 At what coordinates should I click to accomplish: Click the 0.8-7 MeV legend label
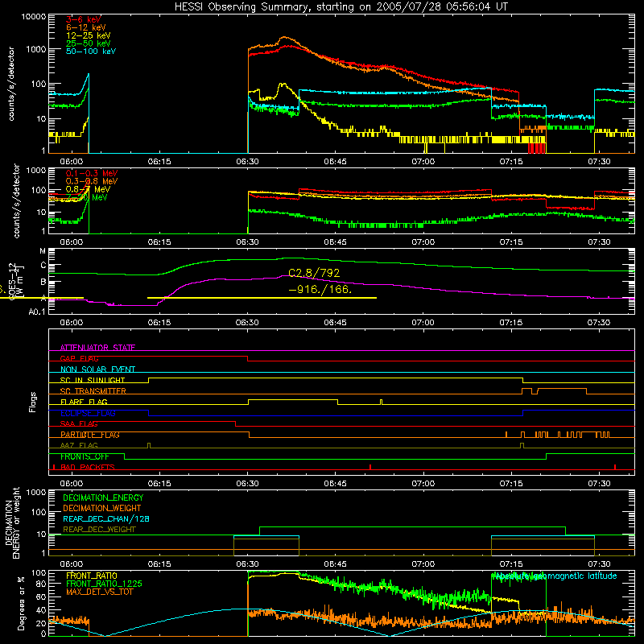tap(88, 189)
